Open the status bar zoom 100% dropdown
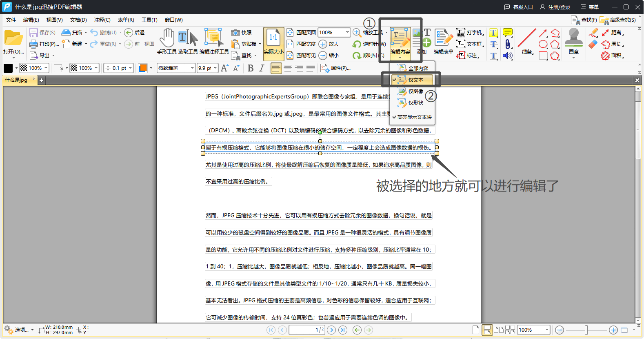Screen dimensions: 644x339 coord(547,330)
